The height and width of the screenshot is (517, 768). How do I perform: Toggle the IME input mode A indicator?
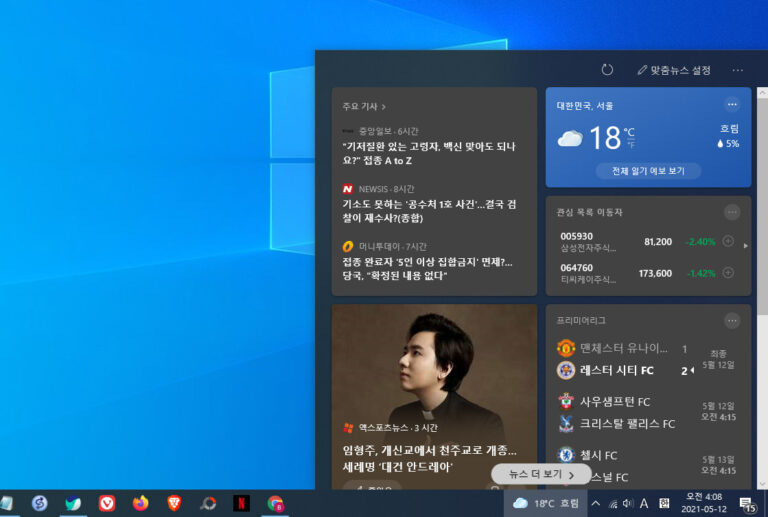point(644,503)
